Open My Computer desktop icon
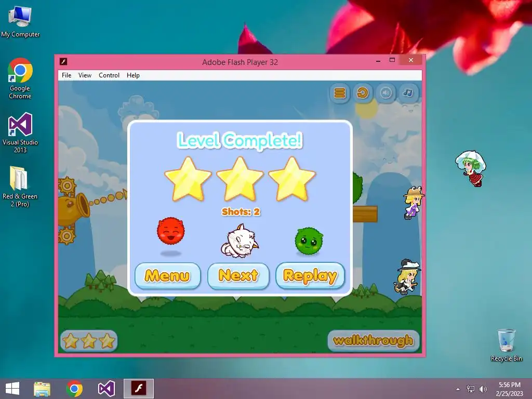 tap(20, 21)
